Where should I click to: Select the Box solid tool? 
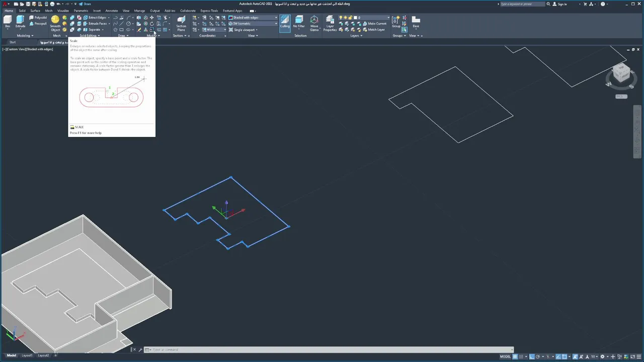coord(8,22)
